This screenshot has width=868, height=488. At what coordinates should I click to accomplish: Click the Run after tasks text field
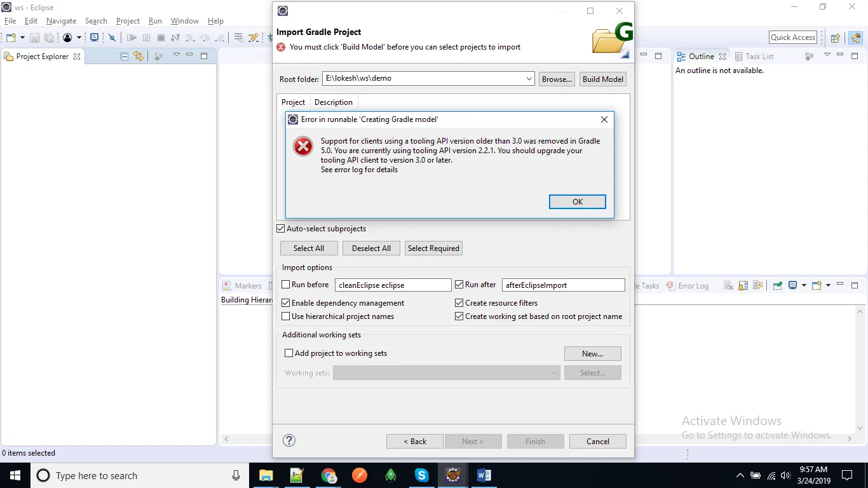tap(564, 285)
